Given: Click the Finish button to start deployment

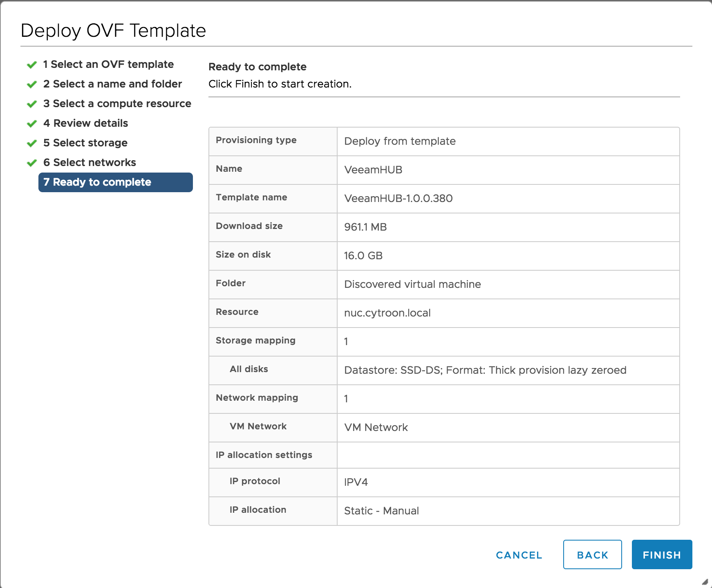Looking at the screenshot, I should (x=662, y=554).
